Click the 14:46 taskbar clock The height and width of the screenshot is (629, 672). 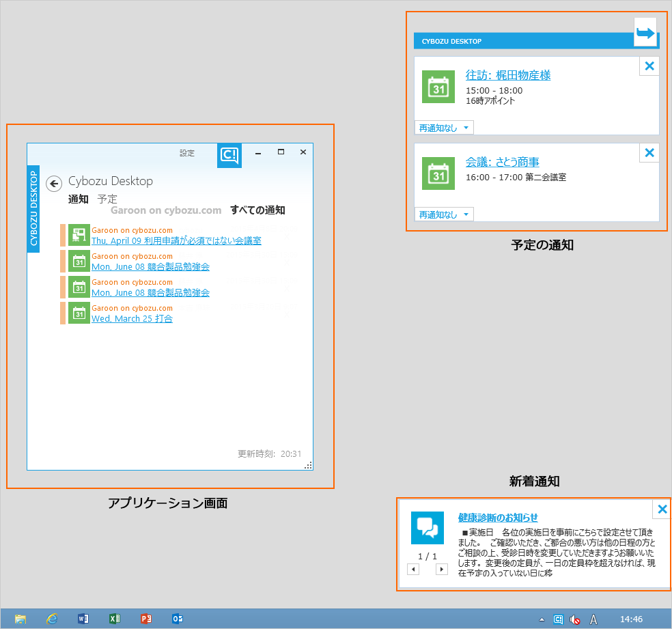[x=631, y=619]
